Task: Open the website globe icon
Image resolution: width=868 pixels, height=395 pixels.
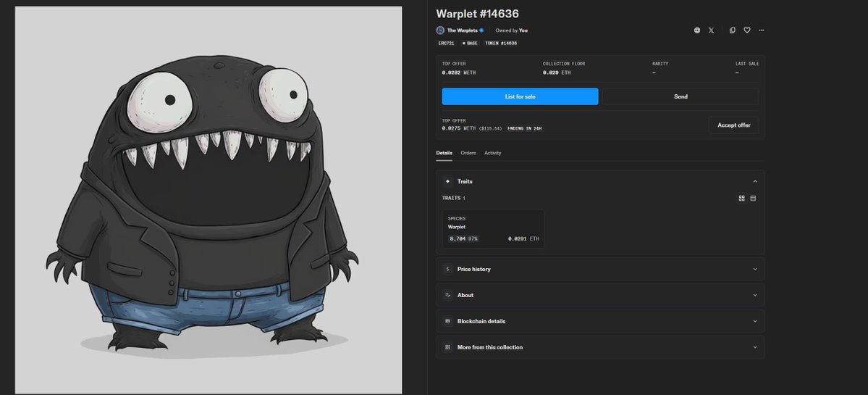Action: tap(696, 30)
